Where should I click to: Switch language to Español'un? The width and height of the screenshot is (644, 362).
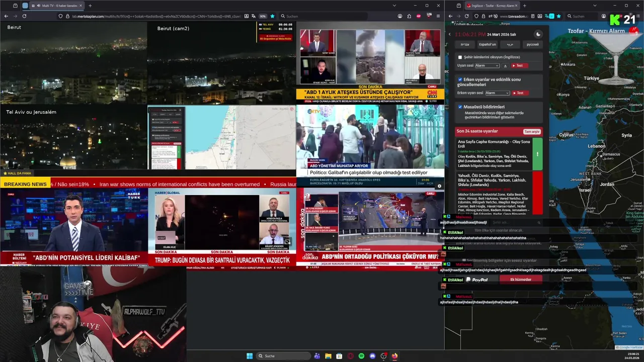tap(487, 44)
